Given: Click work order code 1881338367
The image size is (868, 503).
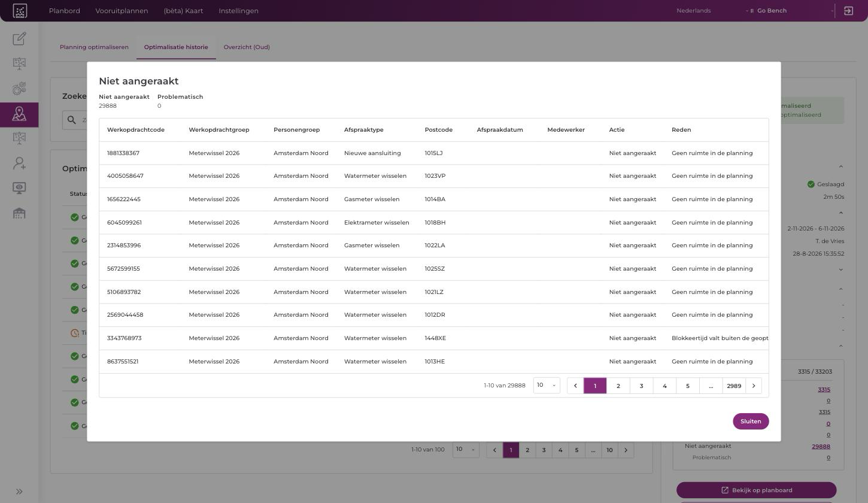Looking at the screenshot, I should (123, 153).
